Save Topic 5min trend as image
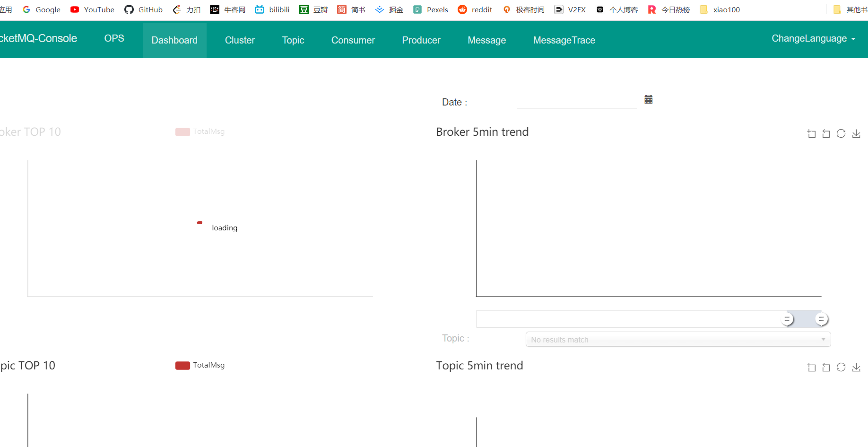Viewport: 868px width, 447px height. tap(856, 368)
